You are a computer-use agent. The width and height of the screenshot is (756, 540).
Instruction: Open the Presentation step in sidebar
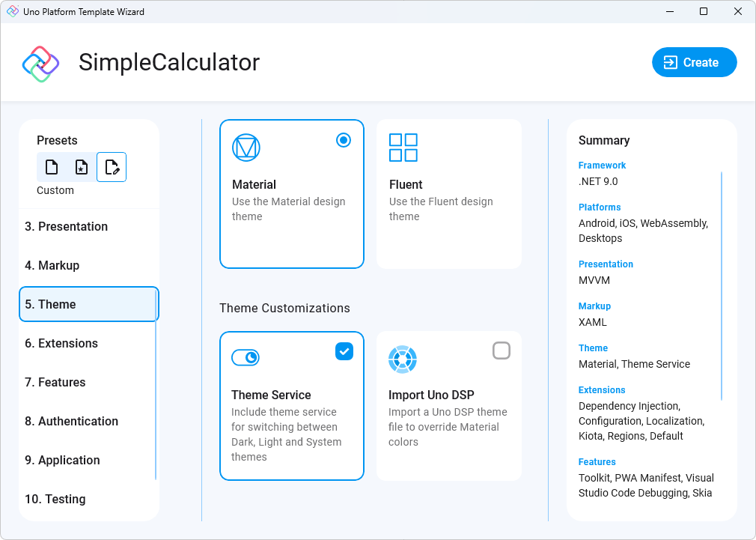pyautogui.click(x=73, y=226)
